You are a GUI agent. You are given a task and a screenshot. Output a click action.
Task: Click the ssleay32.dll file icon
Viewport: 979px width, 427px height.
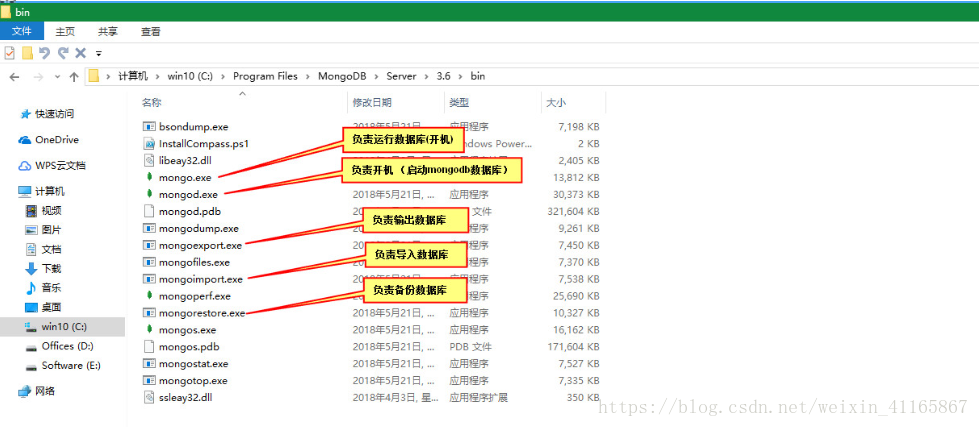pos(149,397)
